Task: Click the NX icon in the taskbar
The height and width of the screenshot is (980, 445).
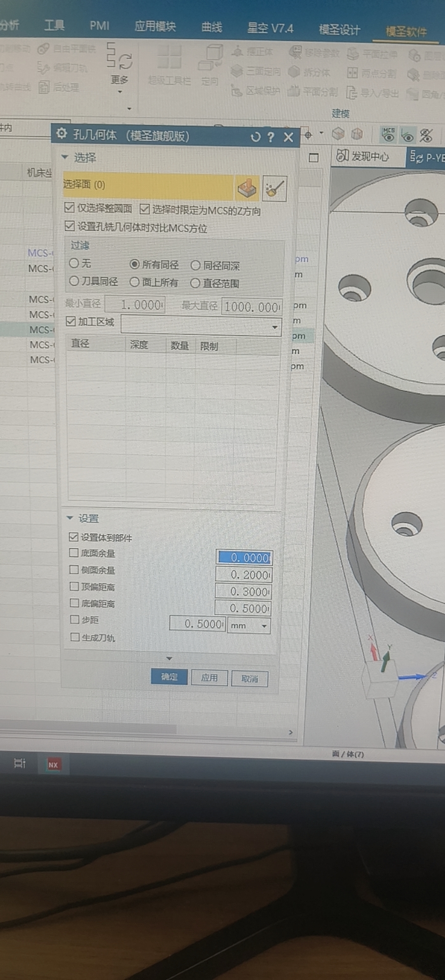Action: [x=53, y=764]
